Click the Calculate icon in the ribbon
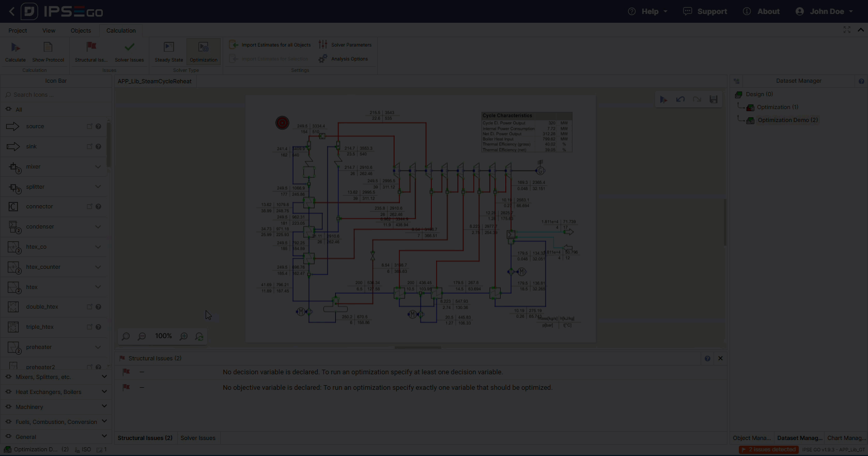Image resolution: width=868 pixels, height=456 pixels. (16, 48)
